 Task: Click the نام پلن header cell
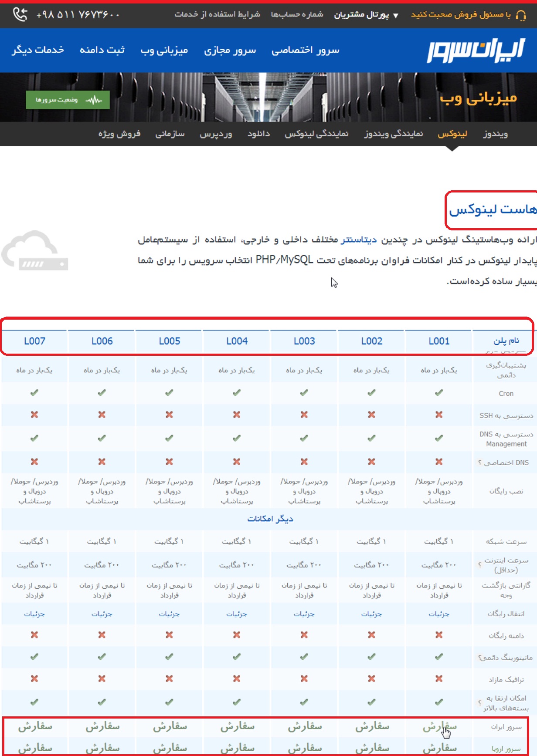[506, 341]
